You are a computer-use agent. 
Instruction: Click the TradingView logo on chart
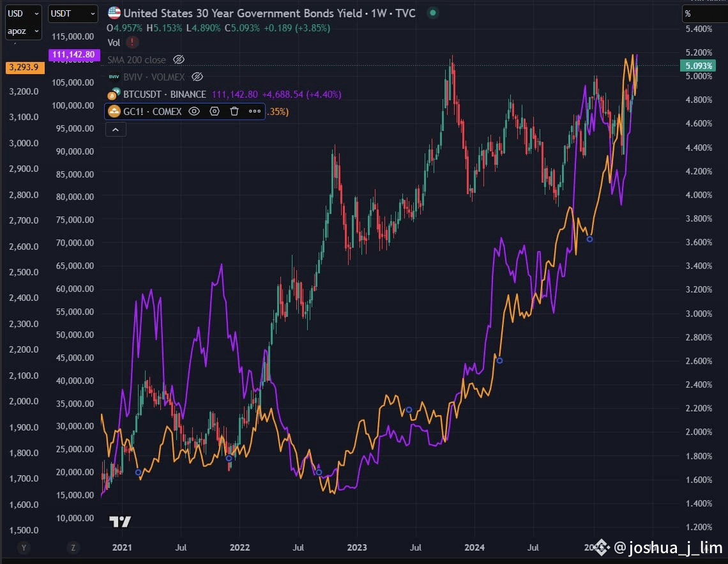point(120,522)
